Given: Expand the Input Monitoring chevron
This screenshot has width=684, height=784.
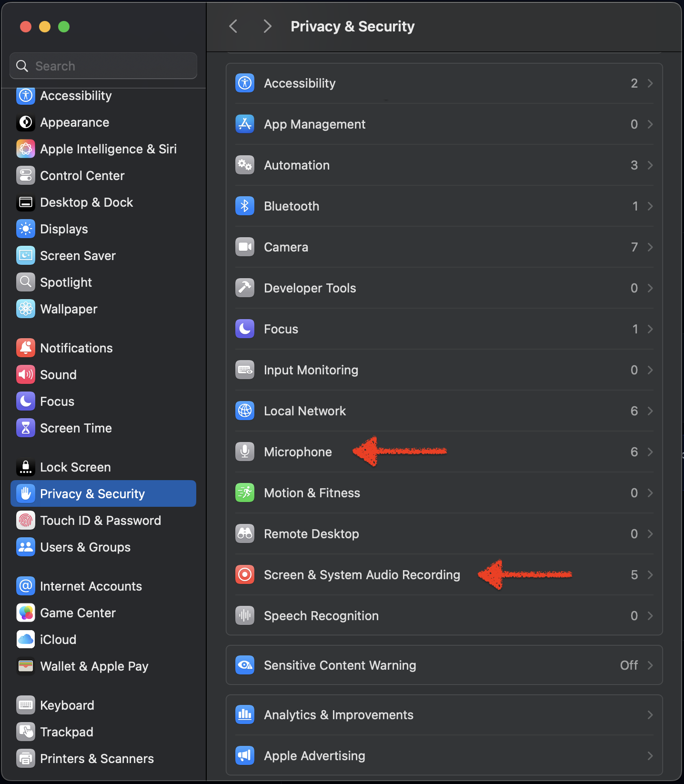Looking at the screenshot, I should [650, 370].
